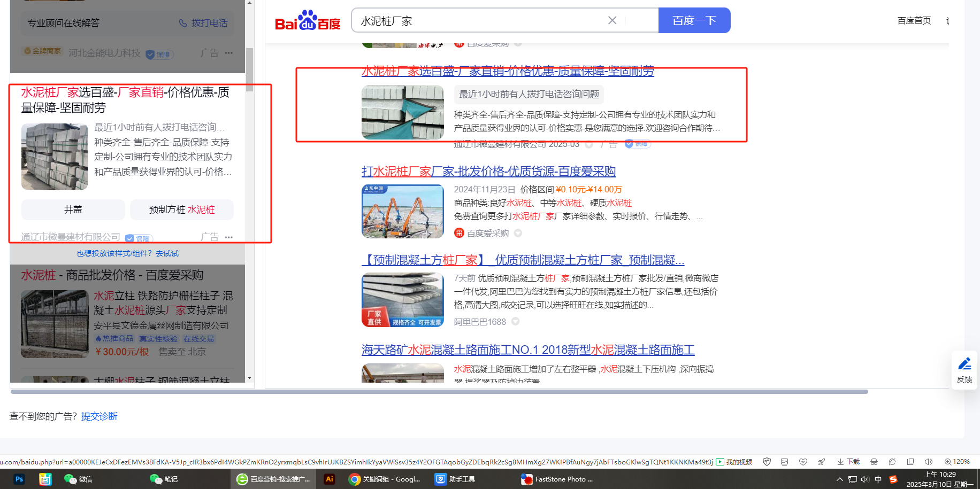Screen dimensions: 980x489
Task: Click the 拨打电话 phone link
Action: [203, 23]
